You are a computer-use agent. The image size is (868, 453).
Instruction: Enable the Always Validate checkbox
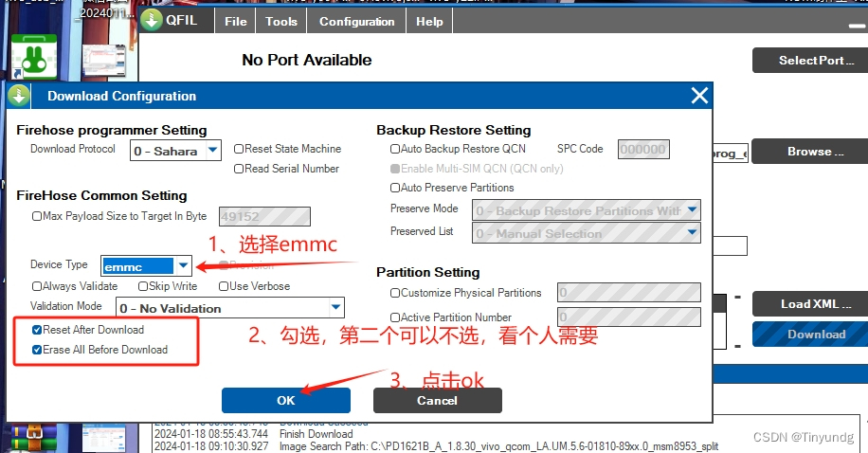pyautogui.click(x=37, y=286)
